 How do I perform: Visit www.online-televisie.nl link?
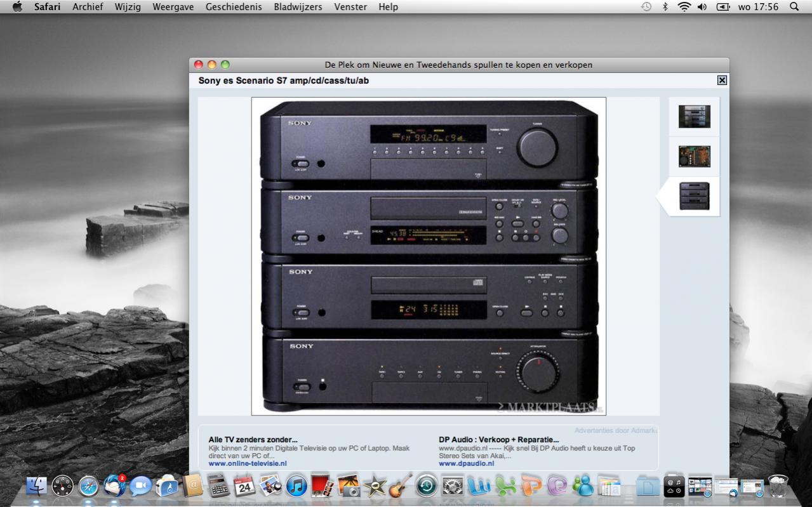tap(248, 463)
